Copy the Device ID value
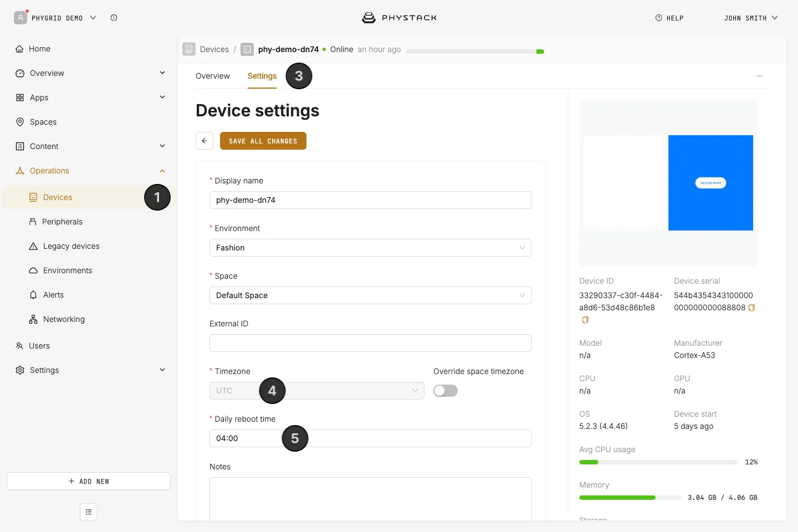Screen dimensions: 798x532 pyautogui.click(x=585, y=320)
